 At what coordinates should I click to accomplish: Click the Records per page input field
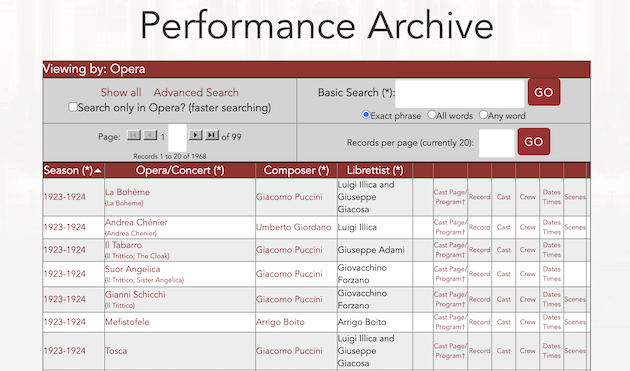pos(497,143)
